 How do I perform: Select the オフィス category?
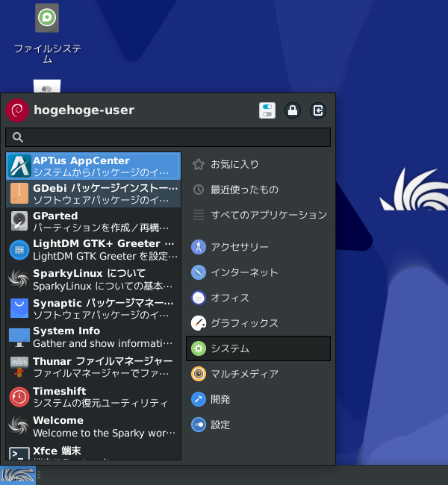pyautogui.click(x=258, y=298)
